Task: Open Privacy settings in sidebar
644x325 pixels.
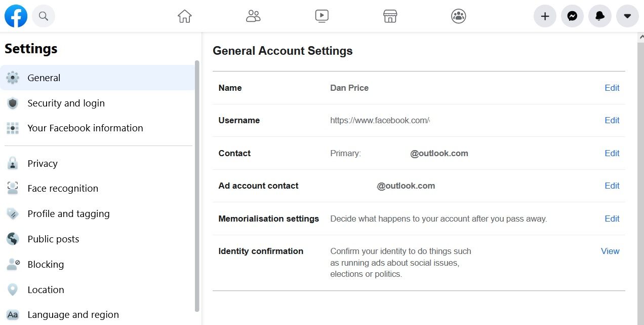Action: click(x=43, y=163)
